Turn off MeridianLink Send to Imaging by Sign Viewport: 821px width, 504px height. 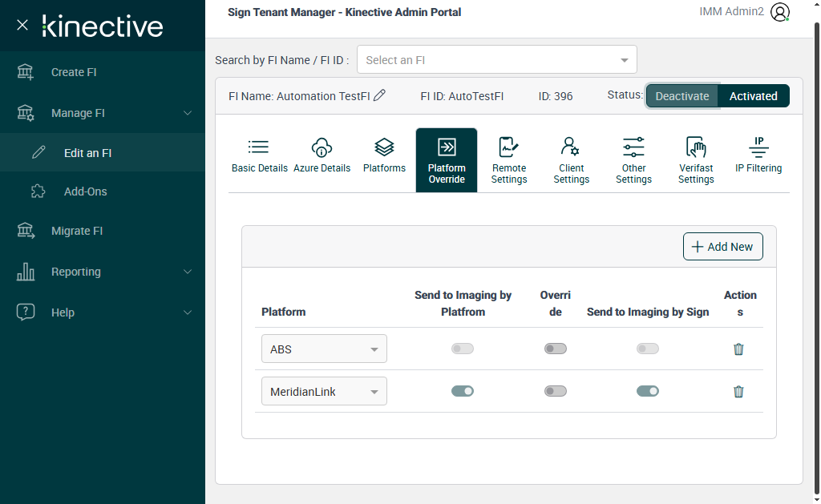tap(648, 391)
